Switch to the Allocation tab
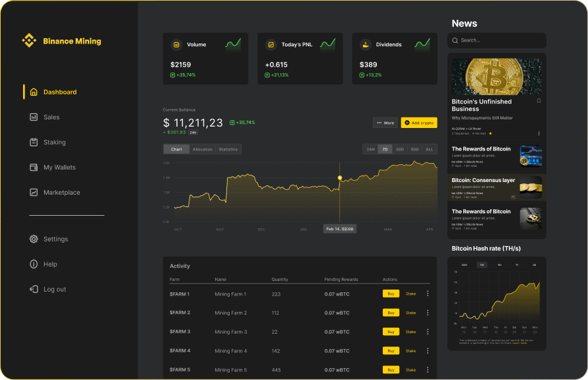 click(x=203, y=149)
